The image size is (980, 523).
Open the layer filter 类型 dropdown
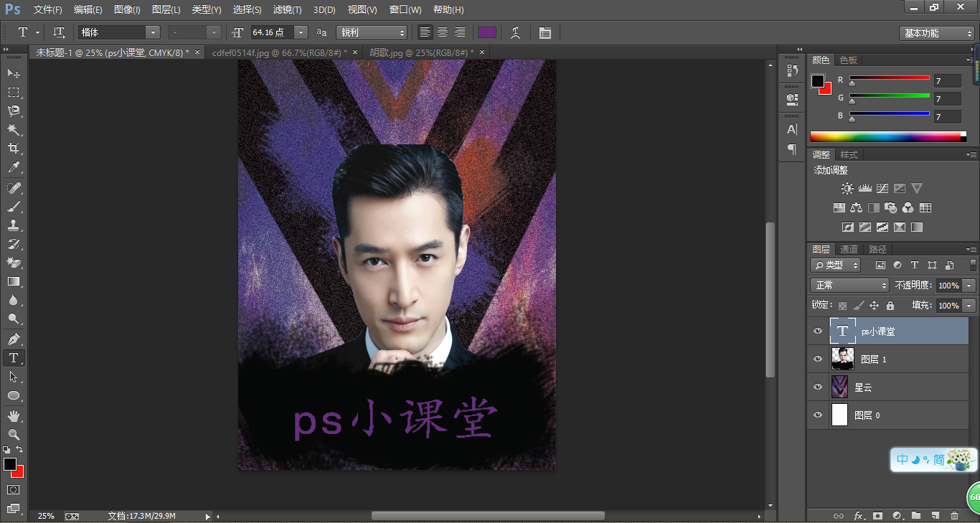[x=835, y=265]
